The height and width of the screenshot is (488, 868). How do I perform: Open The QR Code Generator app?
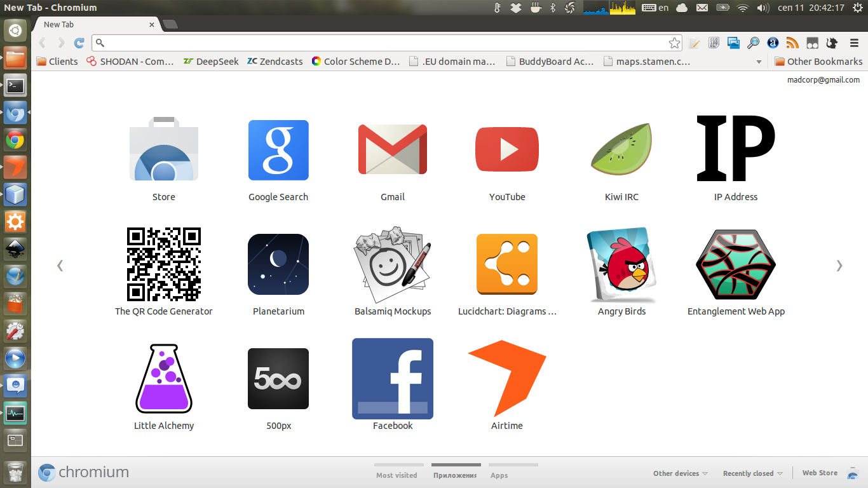[x=164, y=264]
